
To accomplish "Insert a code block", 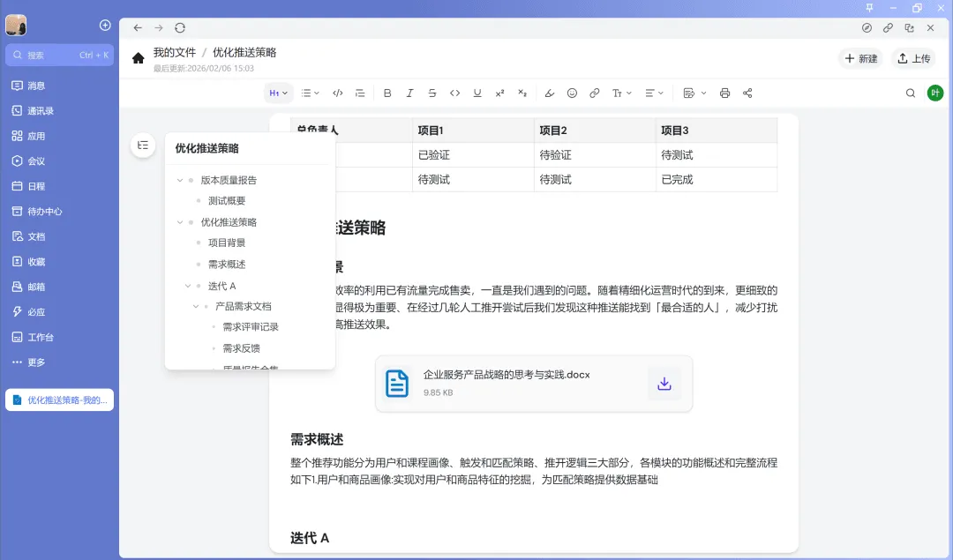I will (338, 93).
